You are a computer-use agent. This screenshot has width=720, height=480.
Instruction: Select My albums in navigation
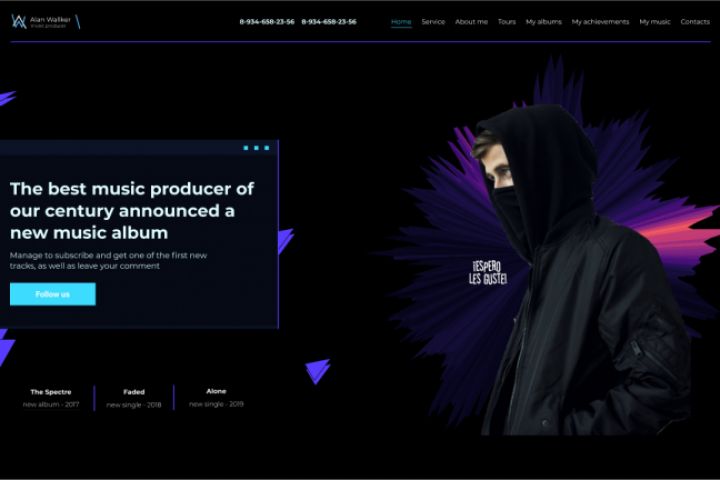(544, 22)
